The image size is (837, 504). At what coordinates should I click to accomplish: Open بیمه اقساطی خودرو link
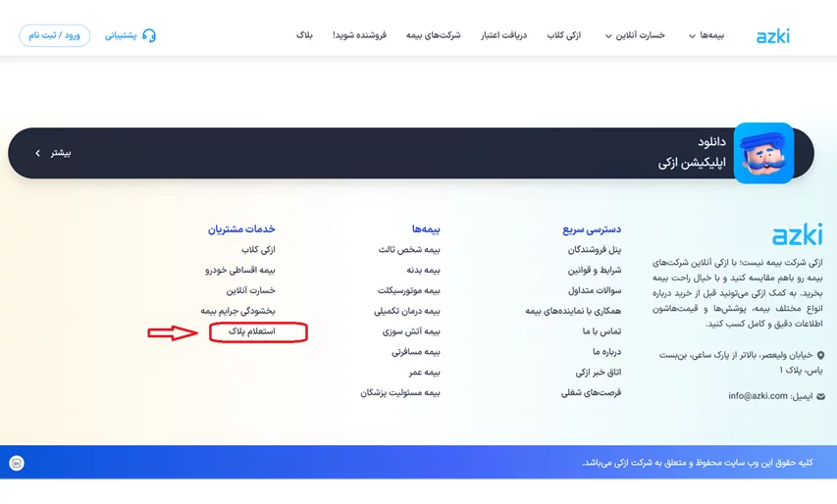coord(240,270)
